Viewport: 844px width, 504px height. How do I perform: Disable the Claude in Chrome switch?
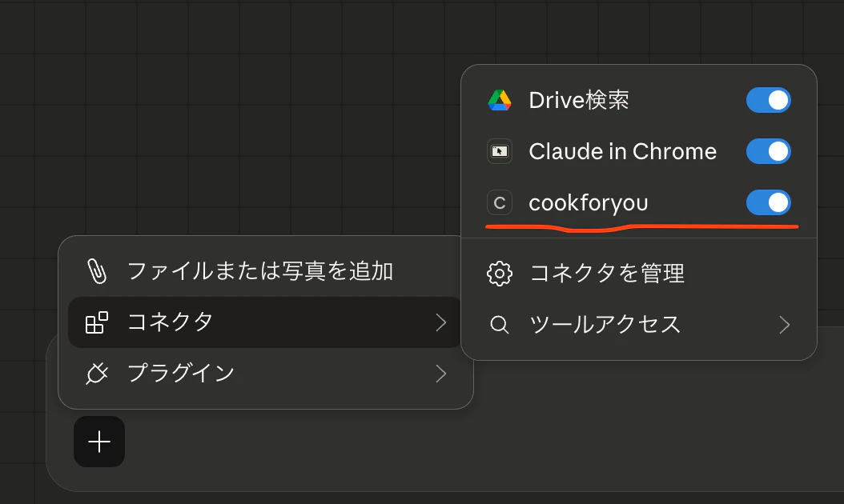[x=768, y=152]
